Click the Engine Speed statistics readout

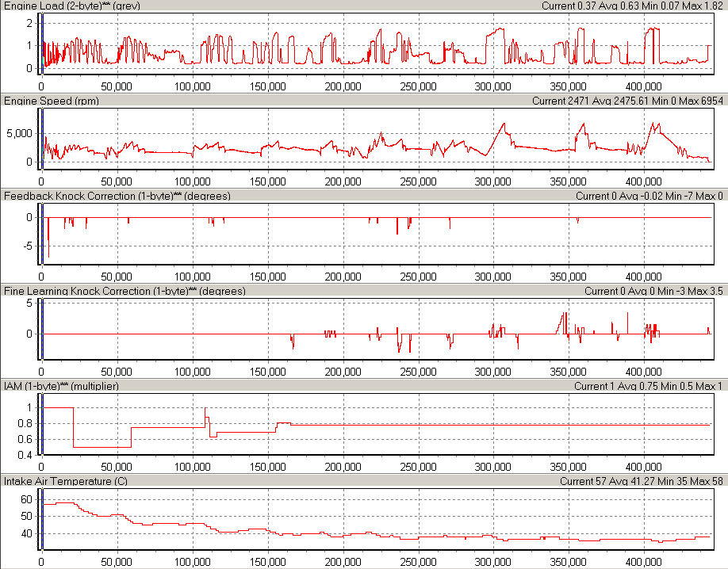click(627, 101)
